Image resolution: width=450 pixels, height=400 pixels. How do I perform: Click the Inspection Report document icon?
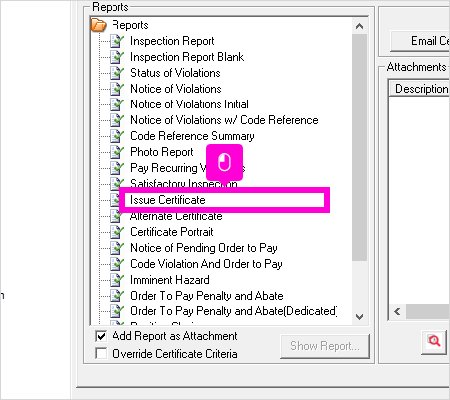tap(117, 41)
